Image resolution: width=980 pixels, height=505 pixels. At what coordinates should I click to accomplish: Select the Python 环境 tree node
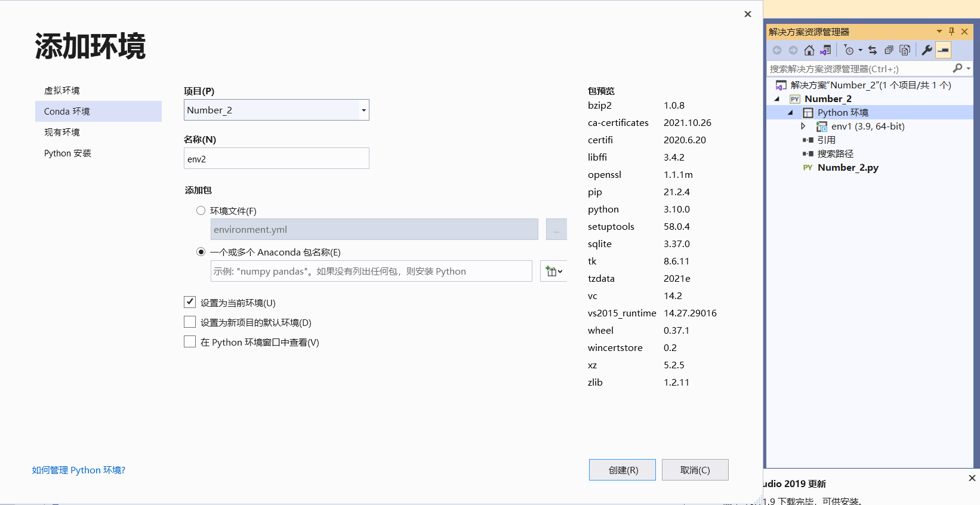coord(843,112)
